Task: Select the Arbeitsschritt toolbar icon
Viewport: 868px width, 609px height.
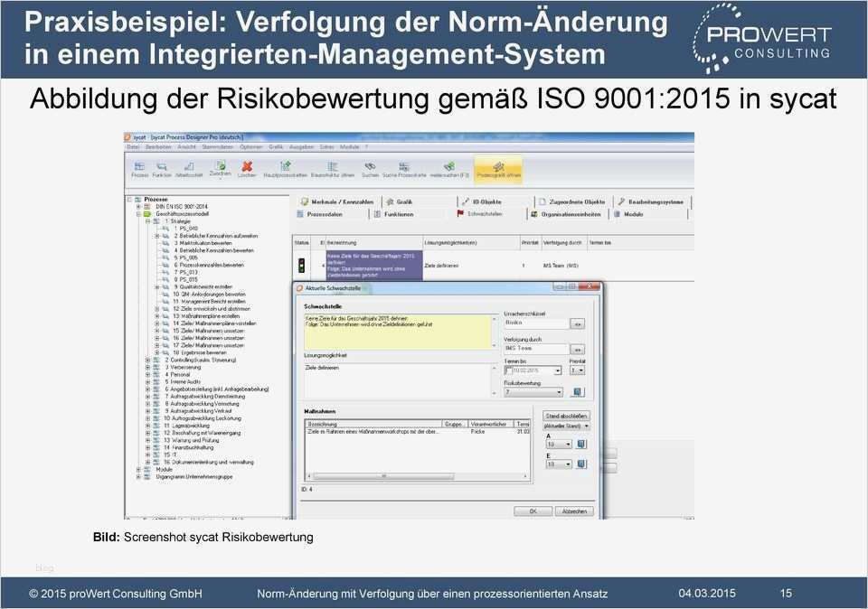Action: 189,166
